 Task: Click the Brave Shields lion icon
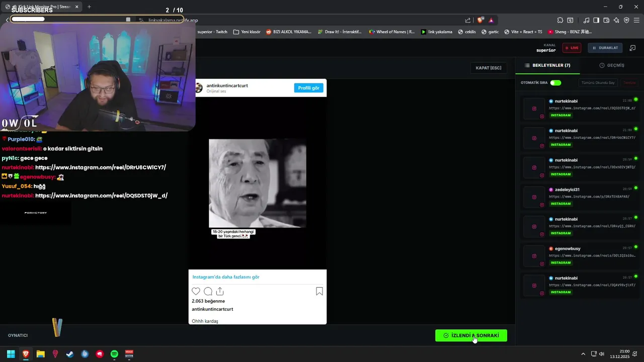(480, 20)
